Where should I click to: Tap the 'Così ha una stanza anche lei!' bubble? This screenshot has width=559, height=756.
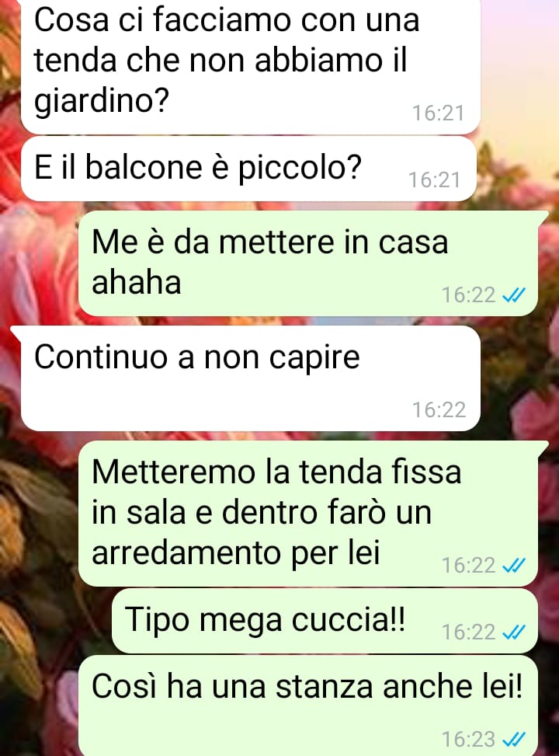click(x=308, y=705)
